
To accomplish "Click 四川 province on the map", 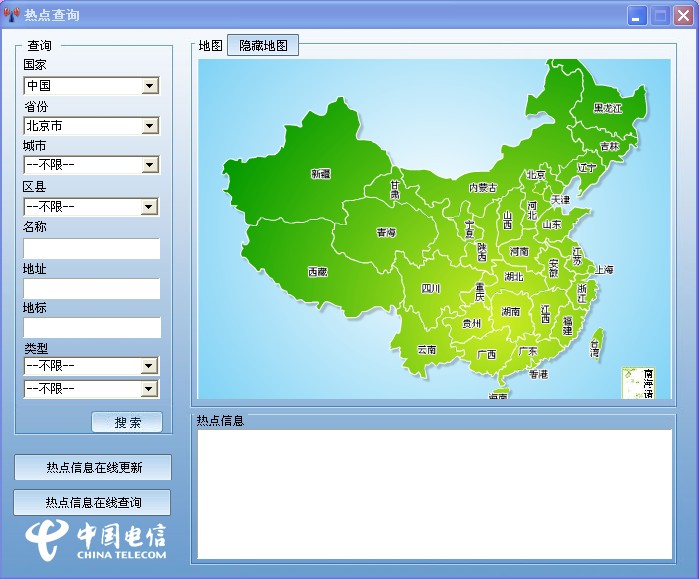I will click(x=430, y=288).
